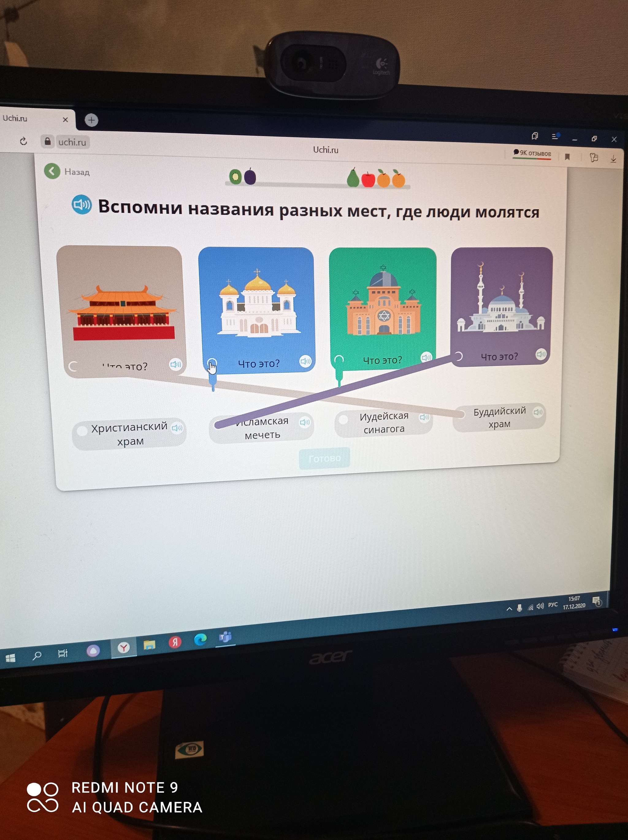Play sound on Buddhist temple card
The height and width of the screenshot is (840, 628).
click(175, 364)
